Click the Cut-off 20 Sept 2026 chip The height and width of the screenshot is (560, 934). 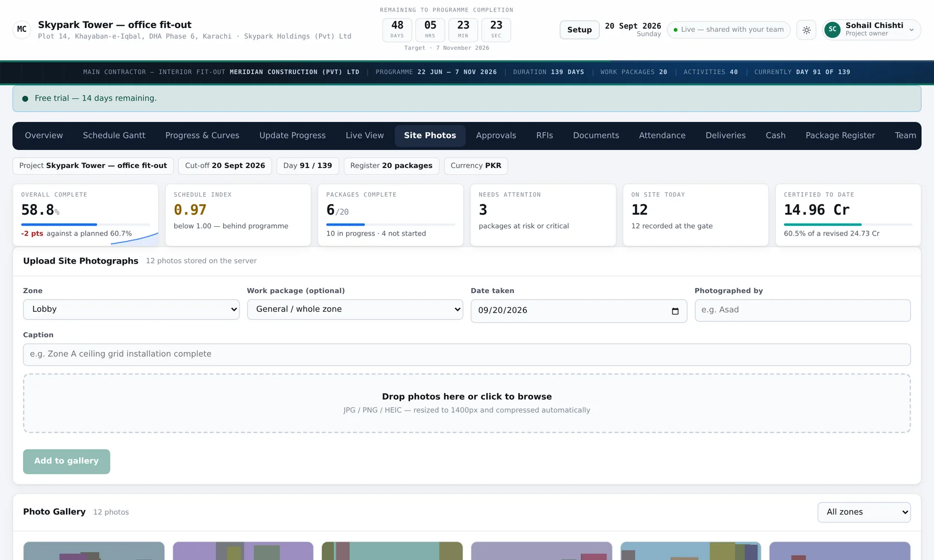225,166
